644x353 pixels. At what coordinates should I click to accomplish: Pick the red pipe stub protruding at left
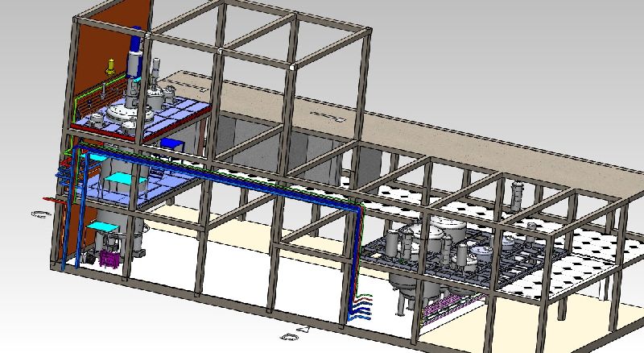tap(53, 200)
